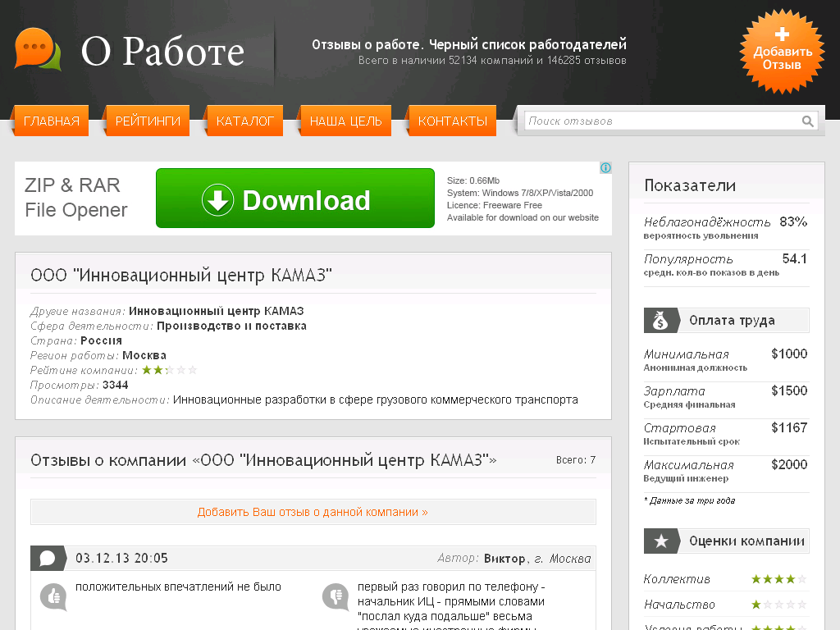Click the star icon by Оценки компании
The width and height of the screenshot is (840, 630).
(661, 541)
